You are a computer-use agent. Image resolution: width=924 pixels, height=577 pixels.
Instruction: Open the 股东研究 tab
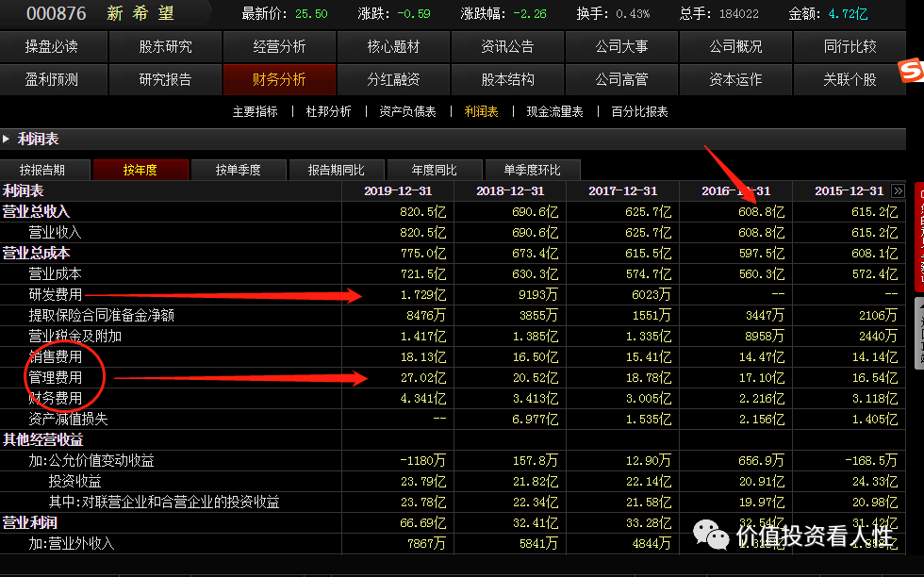point(166,46)
